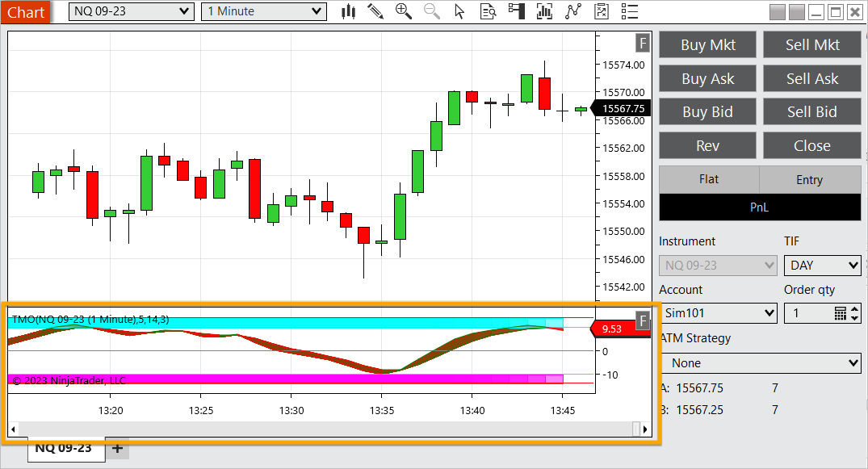This screenshot has width=868, height=469.
Task: Click the 15542.00 price axis label
Action: coord(623,287)
